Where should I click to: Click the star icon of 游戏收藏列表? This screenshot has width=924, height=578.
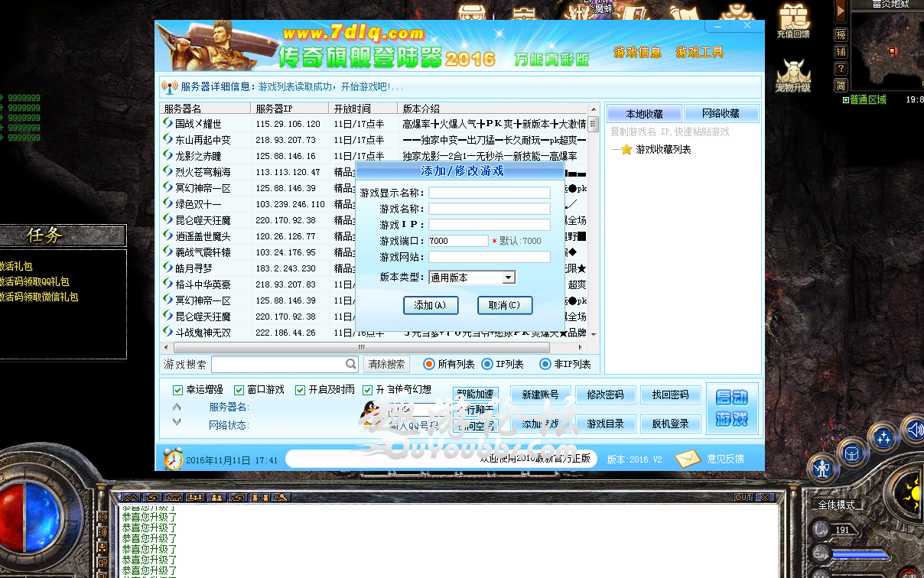tap(626, 149)
